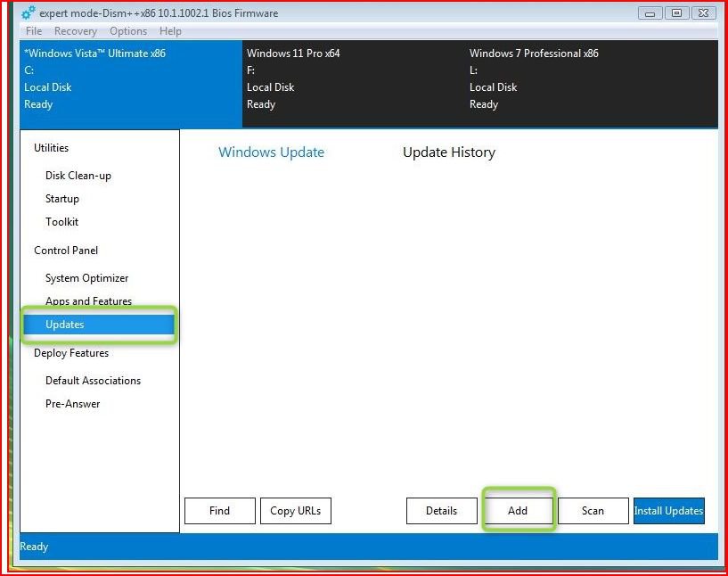Screen dimensions: 728x576
Task: Open Pre-Answer in the sidebar
Action: (72, 404)
